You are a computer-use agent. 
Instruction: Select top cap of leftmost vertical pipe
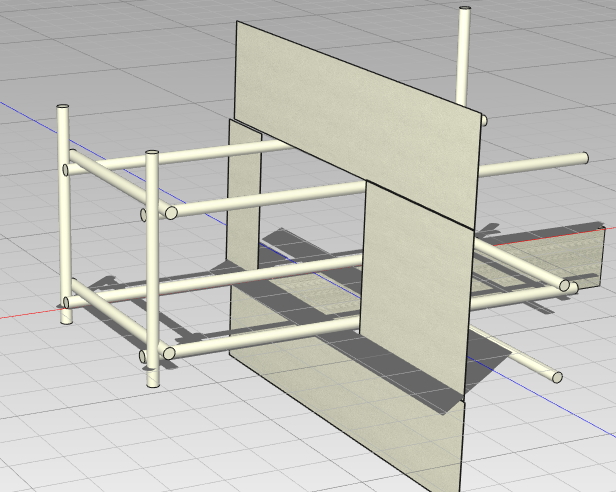64,107
